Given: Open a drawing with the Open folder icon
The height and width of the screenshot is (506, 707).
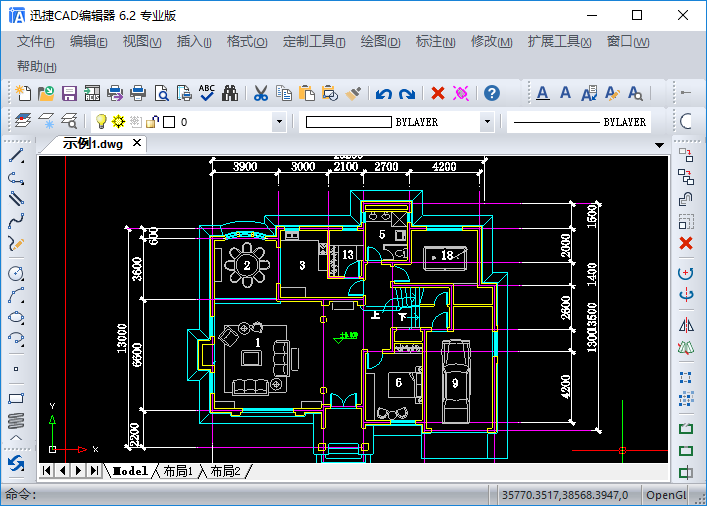Looking at the screenshot, I should coord(46,93).
